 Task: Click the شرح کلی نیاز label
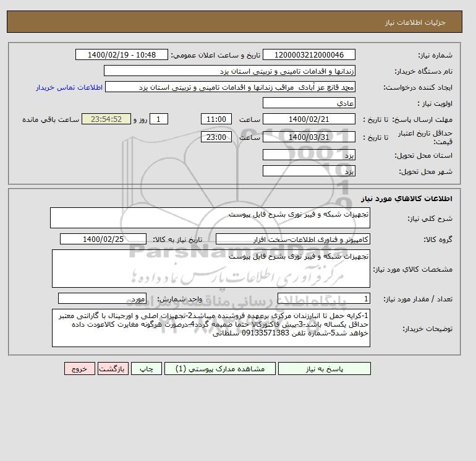[x=430, y=219]
